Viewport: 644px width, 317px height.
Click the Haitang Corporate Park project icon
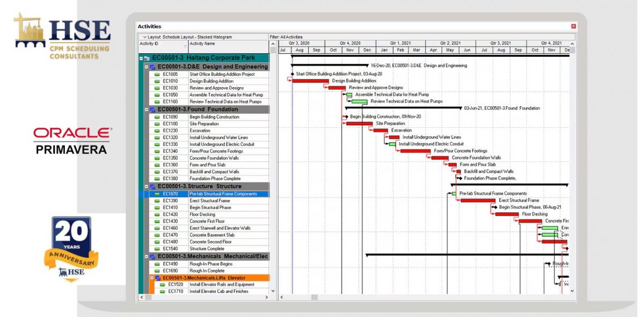pos(147,58)
